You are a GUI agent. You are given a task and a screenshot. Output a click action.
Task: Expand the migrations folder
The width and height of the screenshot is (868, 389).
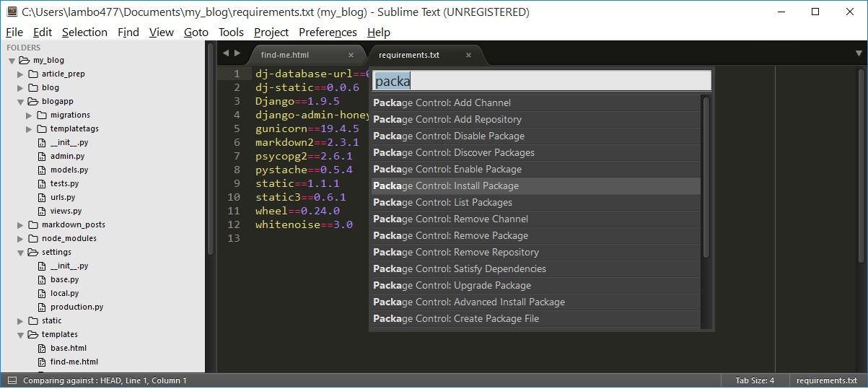coord(30,115)
